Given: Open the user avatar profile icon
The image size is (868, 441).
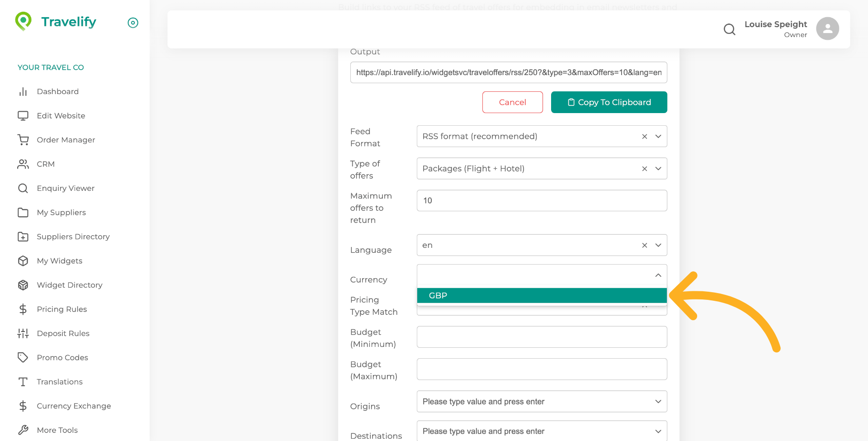Looking at the screenshot, I should coord(827,29).
